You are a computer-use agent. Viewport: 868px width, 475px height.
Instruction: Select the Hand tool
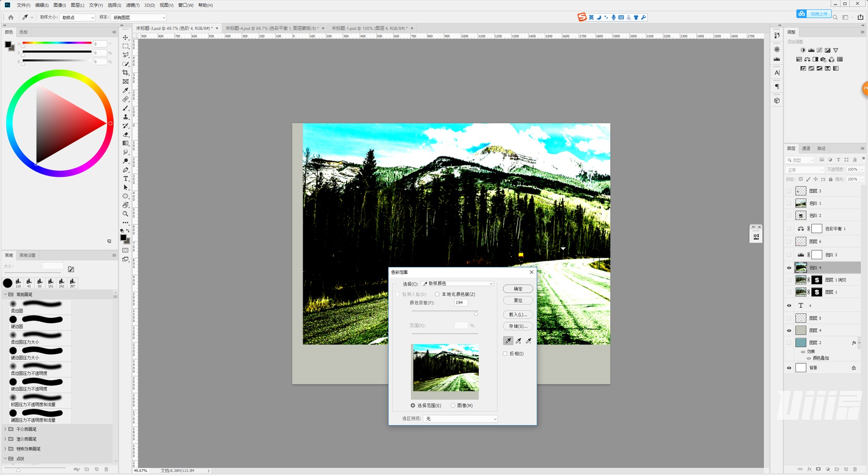[x=126, y=205]
